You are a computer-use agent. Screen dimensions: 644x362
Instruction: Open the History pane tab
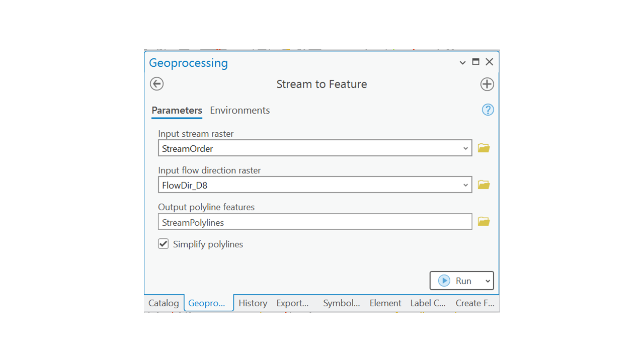pos(253,303)
